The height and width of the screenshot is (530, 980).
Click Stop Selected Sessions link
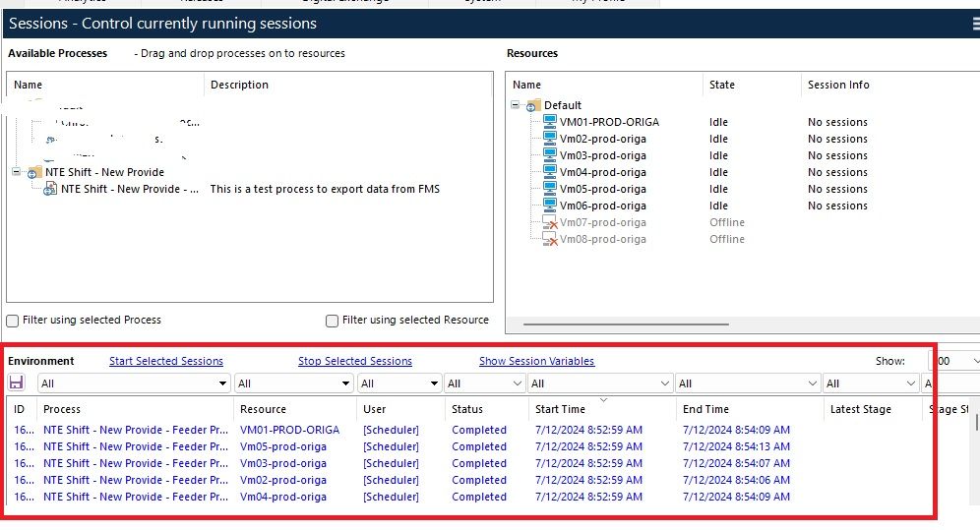(x=355, y=361)
